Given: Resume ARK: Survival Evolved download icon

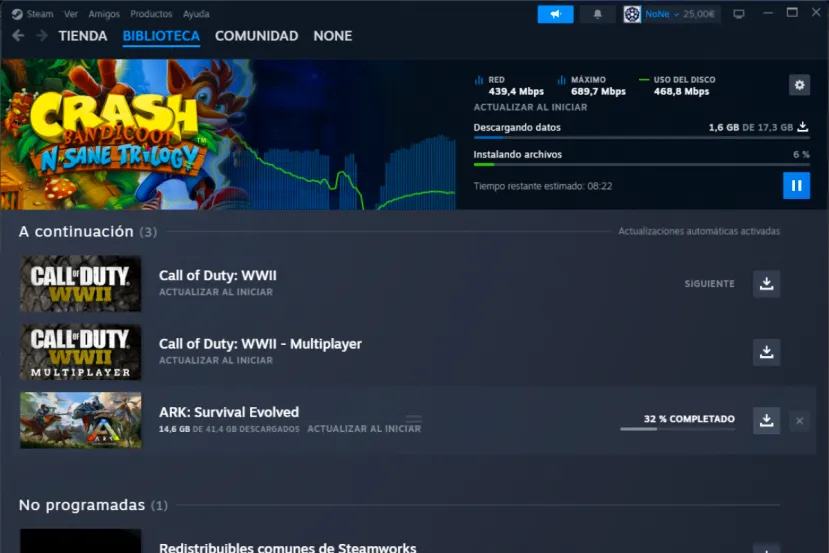Looking at the screenshot, I should (x=767, y=420).
